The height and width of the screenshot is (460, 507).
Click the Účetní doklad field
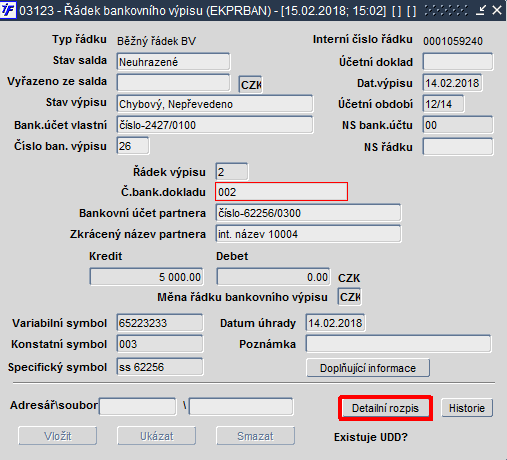coord(458,62)
